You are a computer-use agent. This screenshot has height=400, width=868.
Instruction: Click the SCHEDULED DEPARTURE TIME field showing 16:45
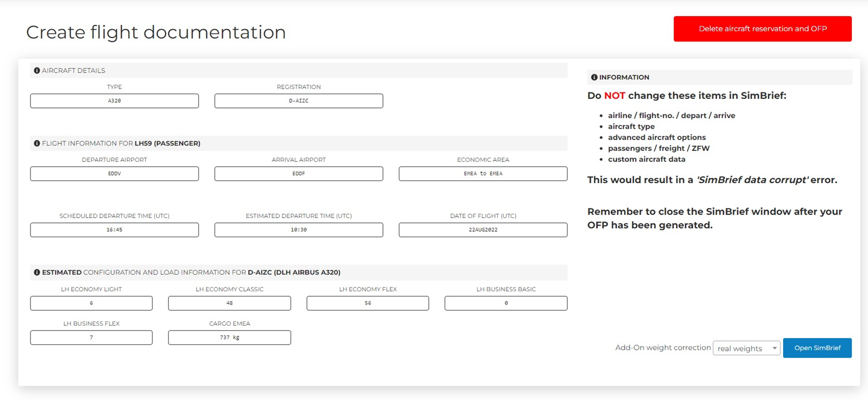[x=114, y=230]
